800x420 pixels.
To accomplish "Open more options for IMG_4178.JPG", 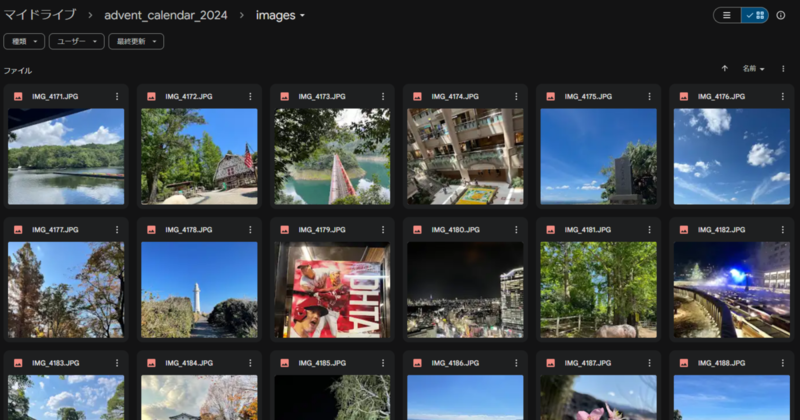I will click(250, 230).
